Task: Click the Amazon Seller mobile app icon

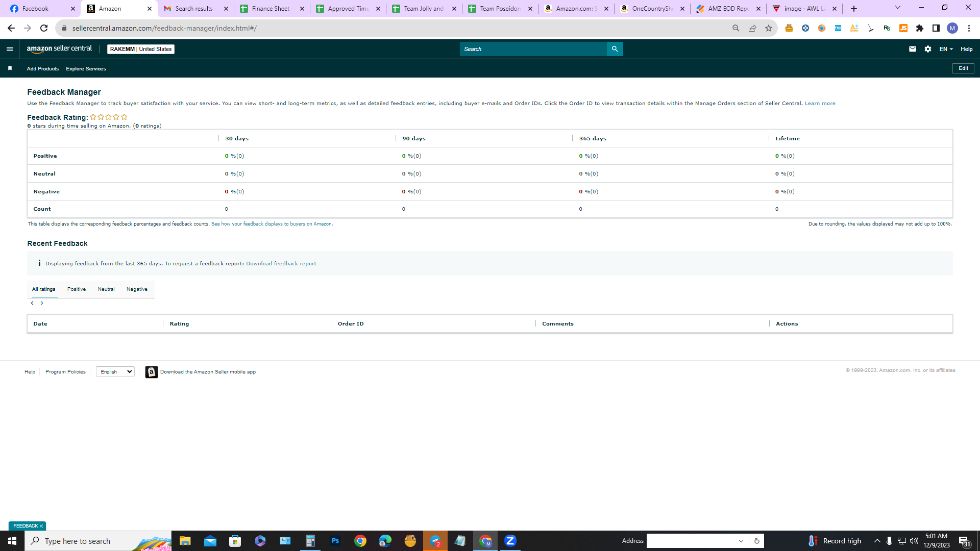Action: [151, 372]
